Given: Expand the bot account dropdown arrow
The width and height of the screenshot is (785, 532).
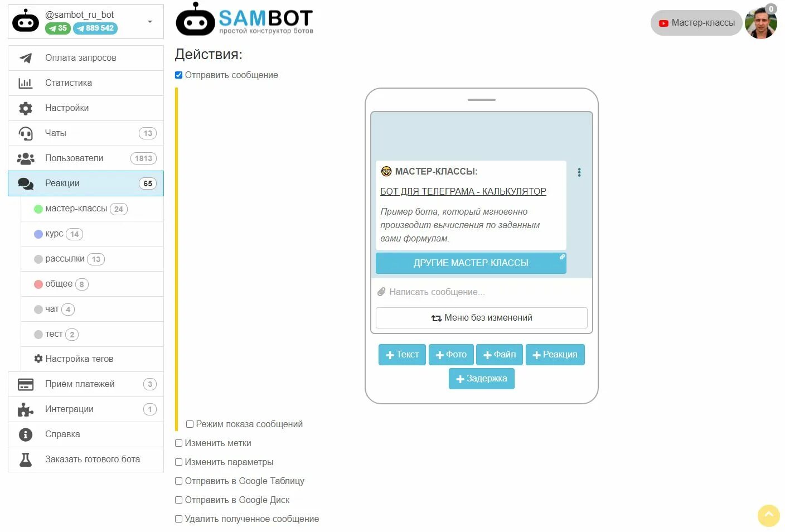Looking at the screenshot, I should tap(149, 22).
